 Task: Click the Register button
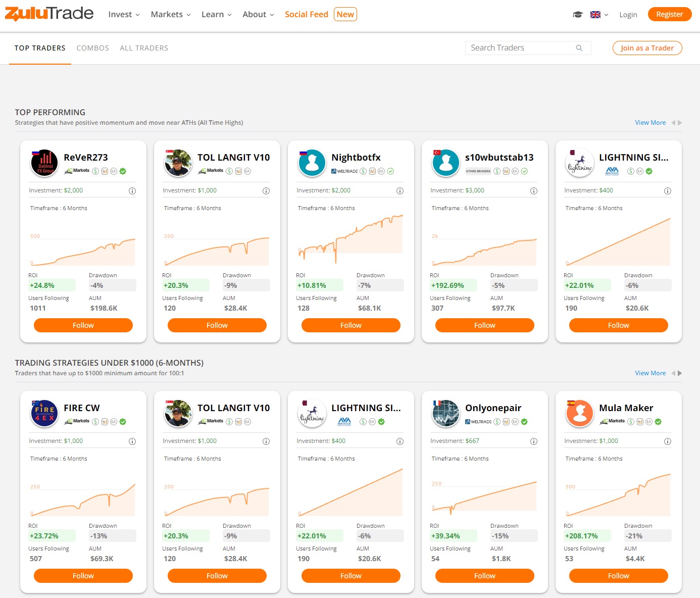(x=670, y=14)
